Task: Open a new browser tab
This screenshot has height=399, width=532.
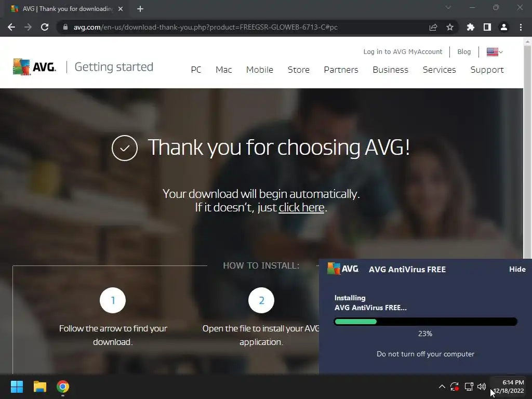Action: [140, 9]
